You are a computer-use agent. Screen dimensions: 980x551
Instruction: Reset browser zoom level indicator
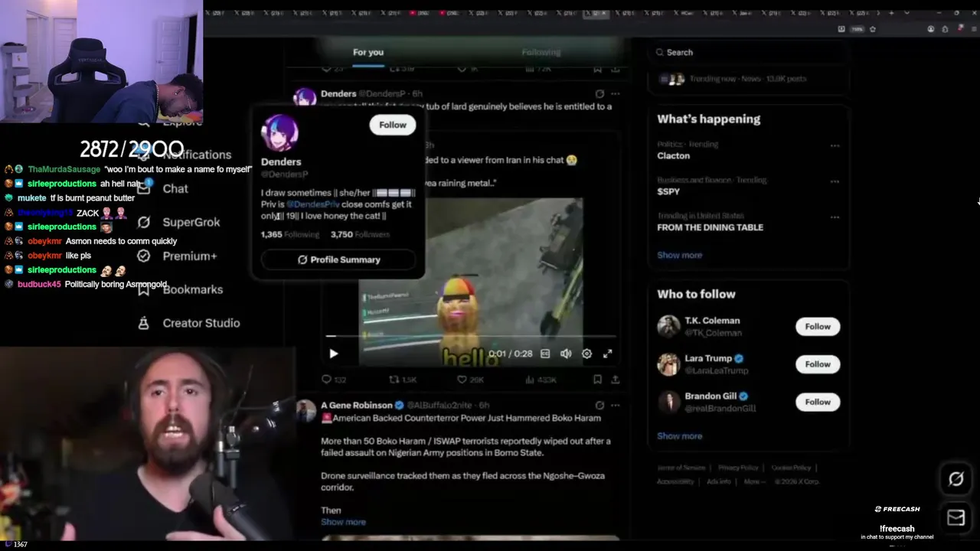[857, 29]
